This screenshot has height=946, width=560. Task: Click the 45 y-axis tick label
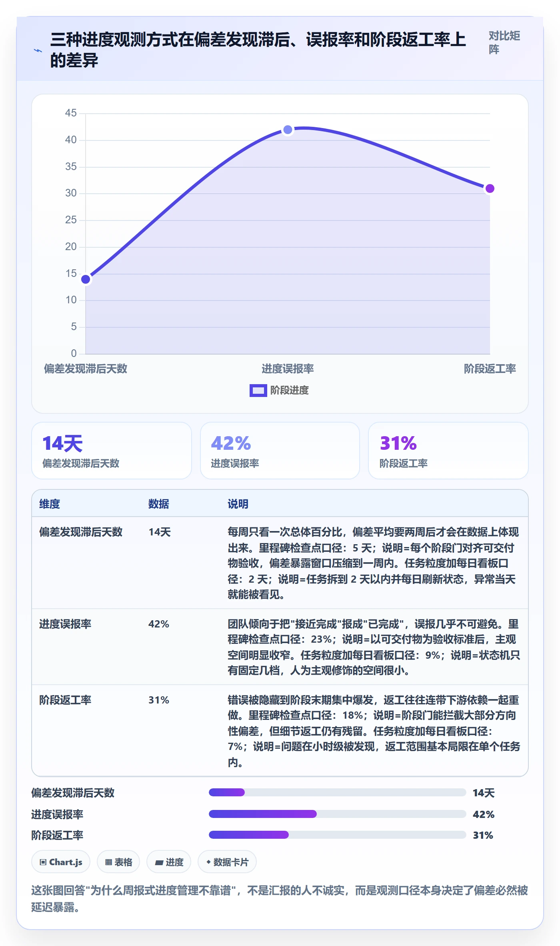[71, 113]
